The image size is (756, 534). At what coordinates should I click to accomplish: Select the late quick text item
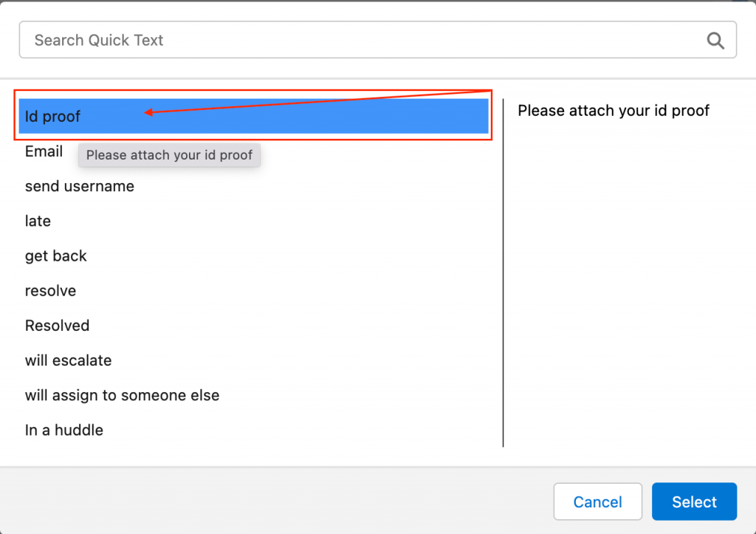(38, 221)
